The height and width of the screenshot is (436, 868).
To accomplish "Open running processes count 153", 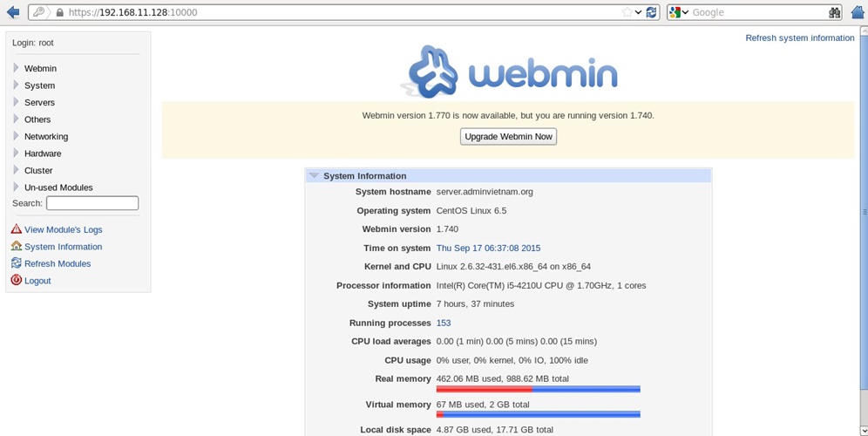I will tap(444, 323).
